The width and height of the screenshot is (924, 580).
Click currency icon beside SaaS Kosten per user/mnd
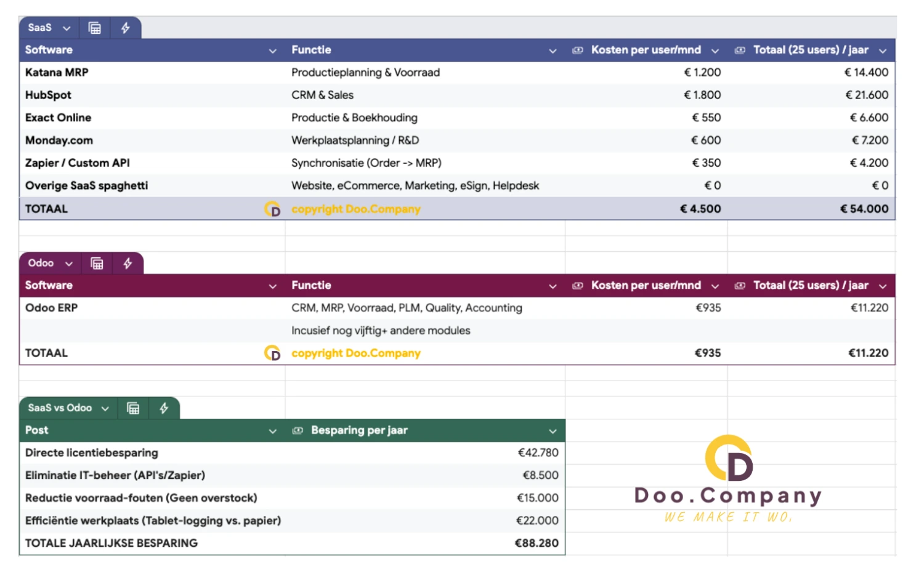point(577,50)
